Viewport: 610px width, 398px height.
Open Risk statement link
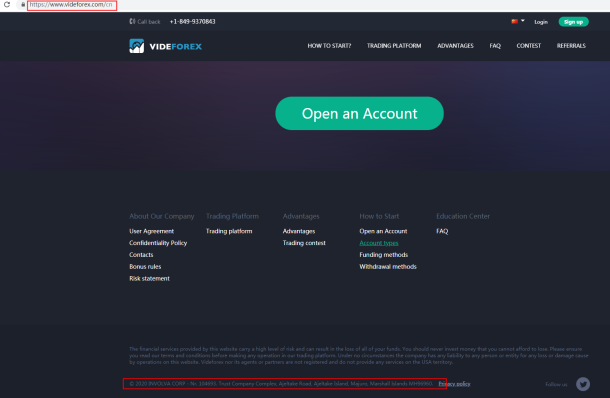pos(149,279)
